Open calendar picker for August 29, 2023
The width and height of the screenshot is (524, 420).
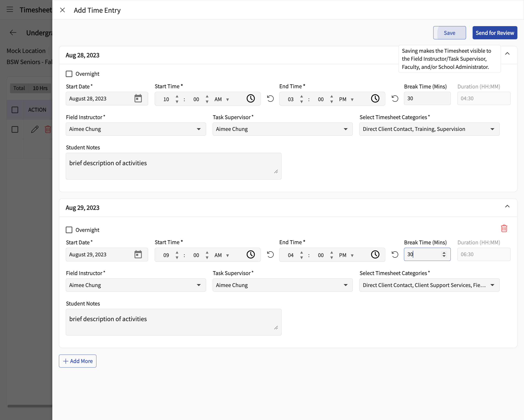pyautogui.click(x=138, y=254)
